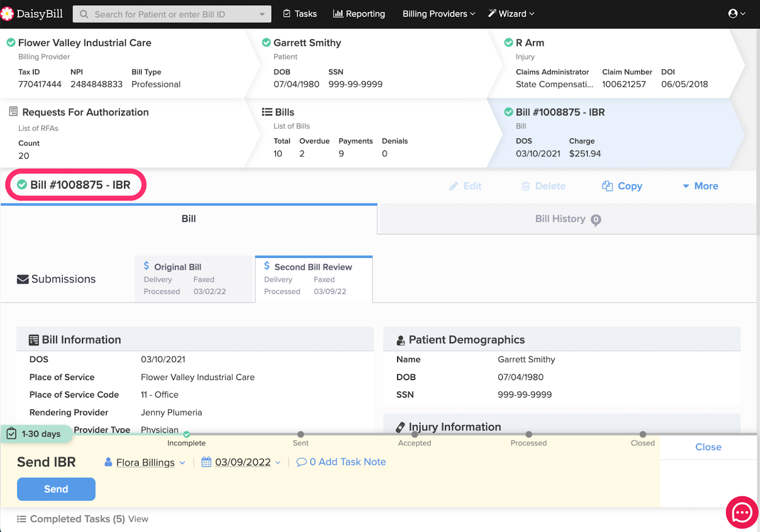This screenshot has height=532, width=760.
Task: Click the Close task link
Action: pyautogui.click(x=708, y=447)
